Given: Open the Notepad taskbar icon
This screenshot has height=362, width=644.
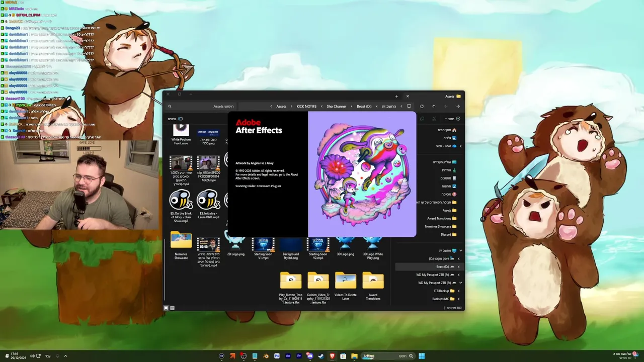Looking at the screenshot, I should tap(255, 356).
